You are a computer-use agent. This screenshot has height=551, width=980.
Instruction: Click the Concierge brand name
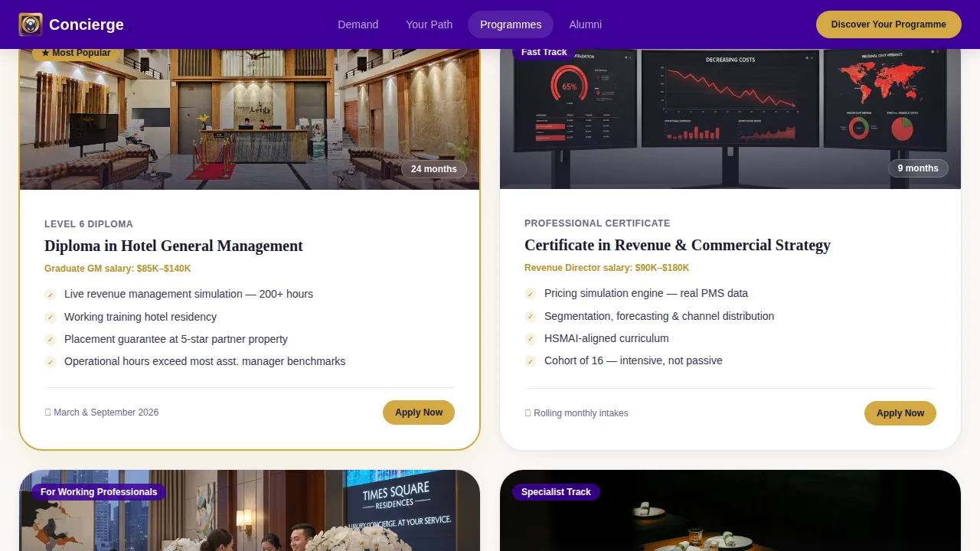tap(87, 24)
